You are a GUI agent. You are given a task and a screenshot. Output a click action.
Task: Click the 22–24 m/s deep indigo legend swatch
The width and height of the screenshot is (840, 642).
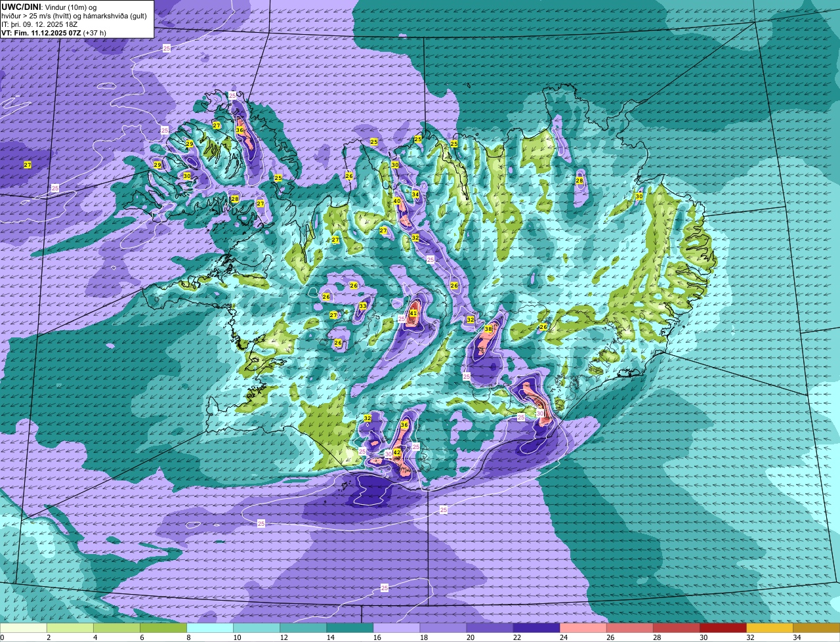pos(536,628)
